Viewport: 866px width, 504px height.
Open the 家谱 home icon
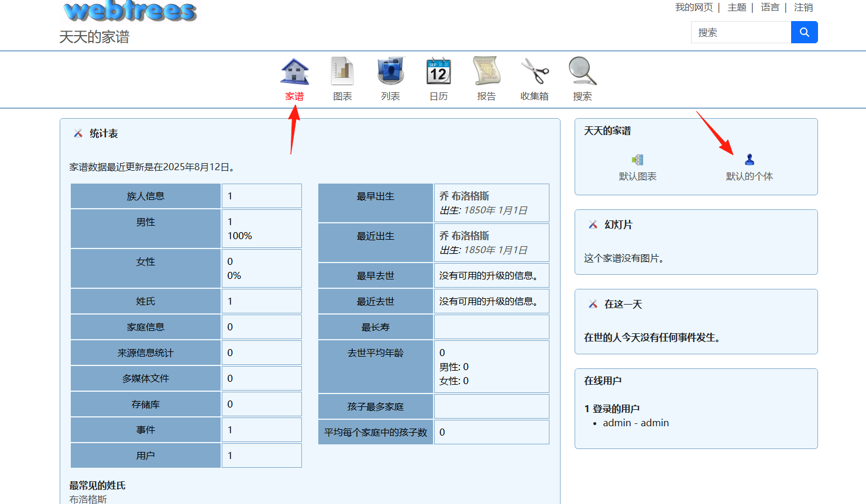(295, 71)
